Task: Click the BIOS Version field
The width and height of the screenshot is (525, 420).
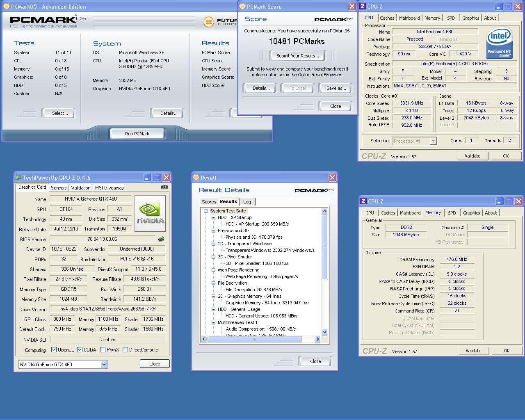Action: point(102,239)
